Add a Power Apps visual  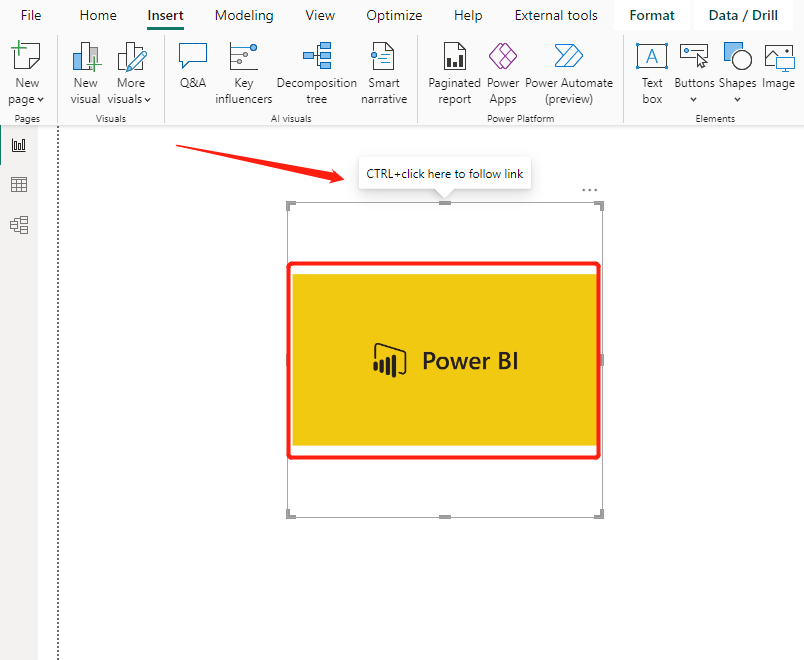(x=502, y=73)
